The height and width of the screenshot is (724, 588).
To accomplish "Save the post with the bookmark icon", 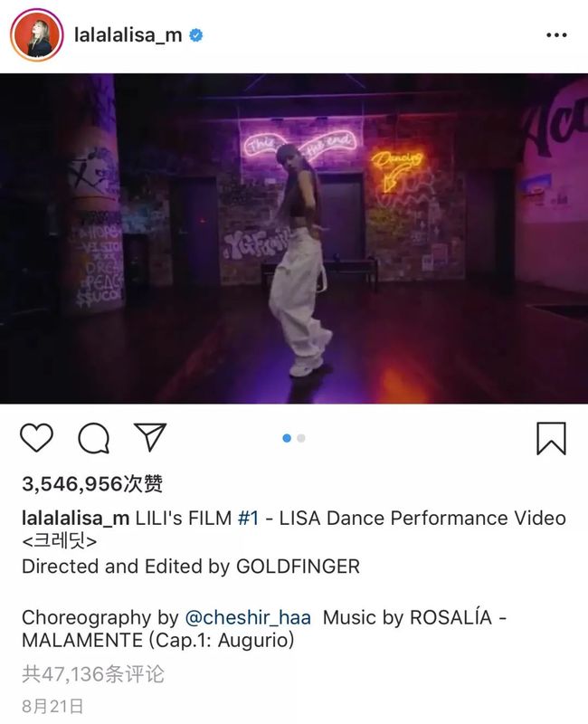I will [551, 438].
